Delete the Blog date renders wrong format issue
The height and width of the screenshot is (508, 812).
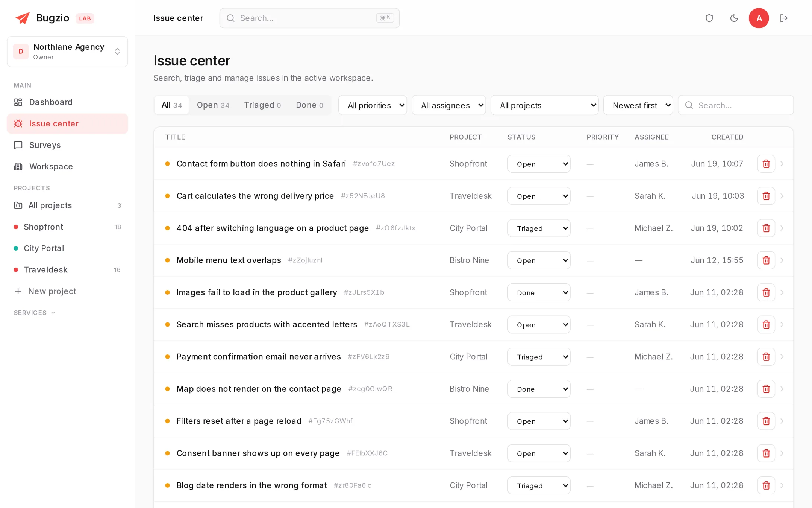click(x=766, y=485)
